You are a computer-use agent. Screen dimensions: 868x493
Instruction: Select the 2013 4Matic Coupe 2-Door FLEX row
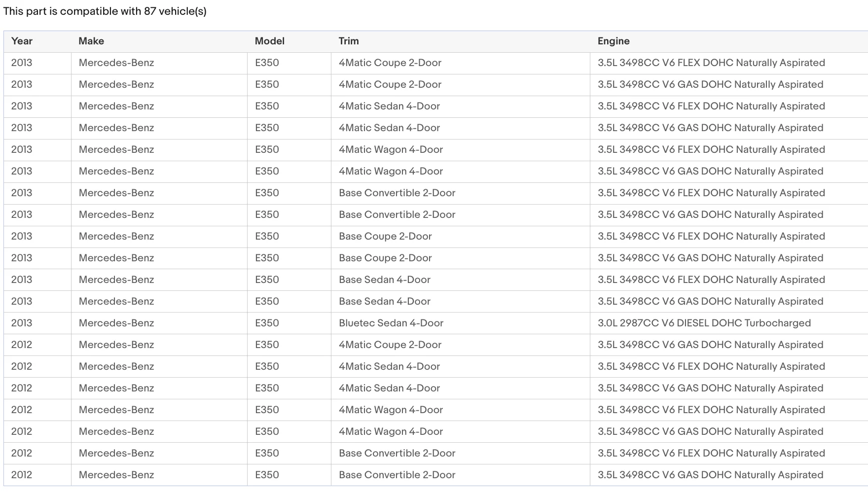click(x=436, y=63)
